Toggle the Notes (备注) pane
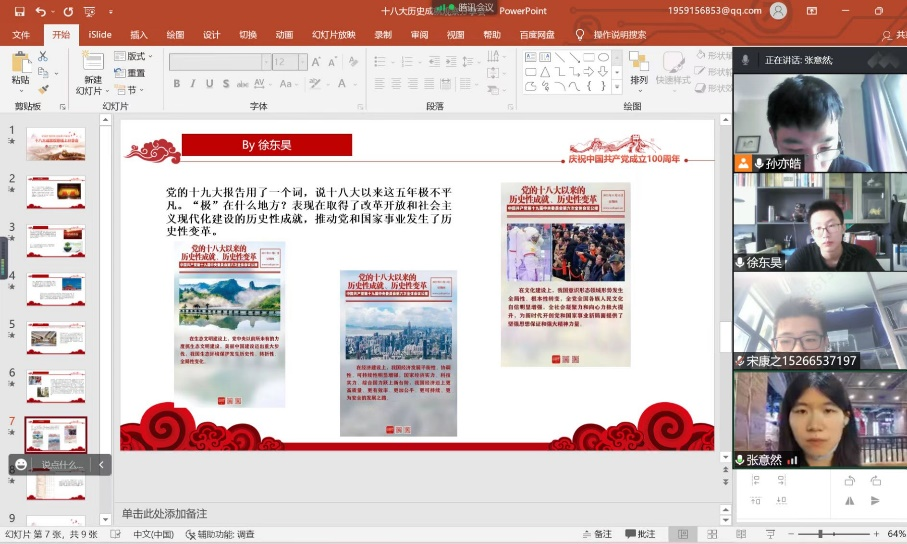907x544 pixels. coord(597,534)
